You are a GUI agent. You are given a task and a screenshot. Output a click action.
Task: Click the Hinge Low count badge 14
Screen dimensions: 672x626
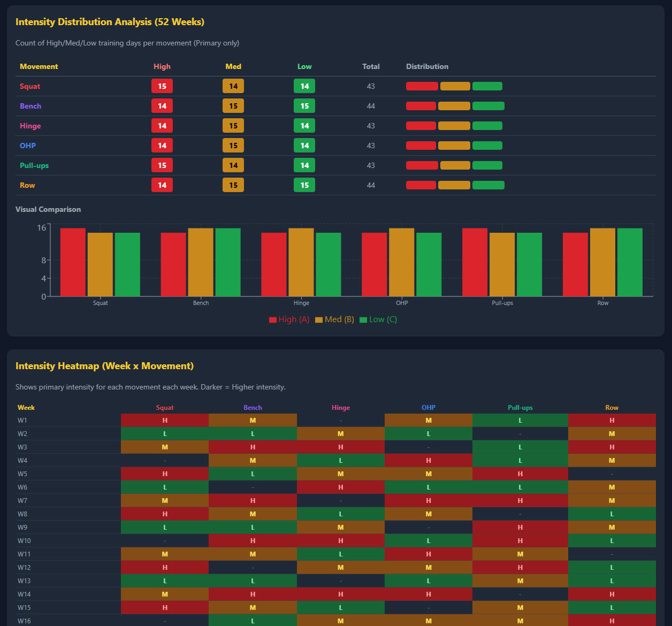(x=304, y=126)
